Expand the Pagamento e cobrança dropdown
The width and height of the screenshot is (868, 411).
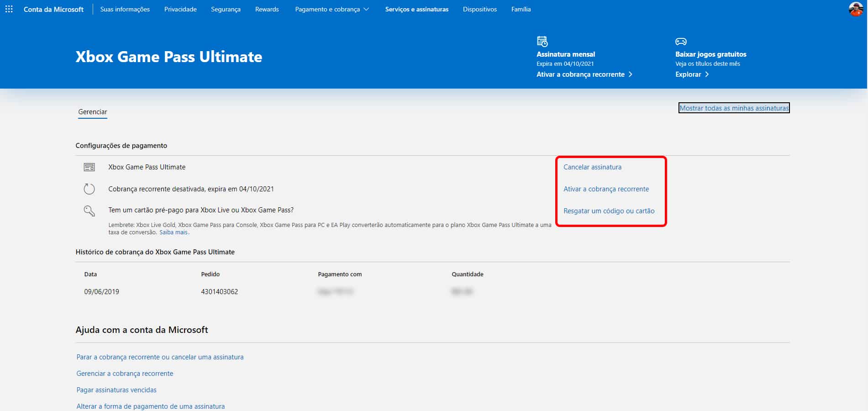pyautogui.click(x=332, y=9)
